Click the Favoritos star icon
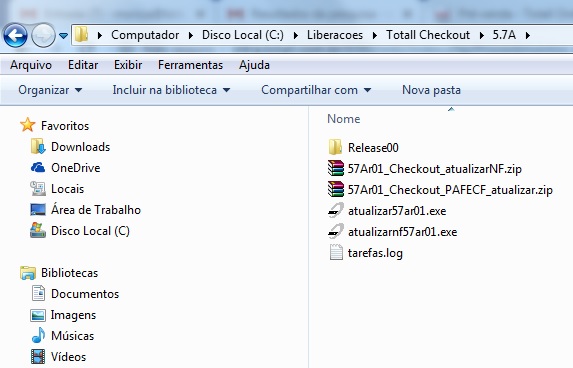Screen dimensions: 573x368 [28, 125]
